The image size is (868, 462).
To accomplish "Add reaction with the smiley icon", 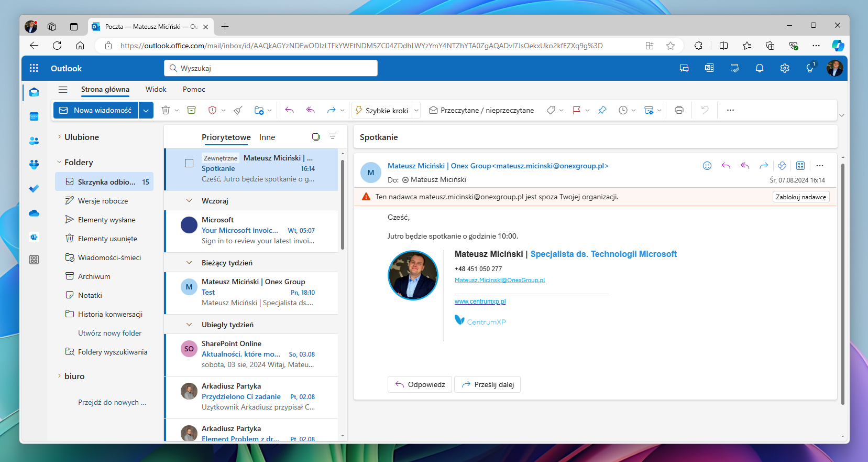I will (707, 166).
